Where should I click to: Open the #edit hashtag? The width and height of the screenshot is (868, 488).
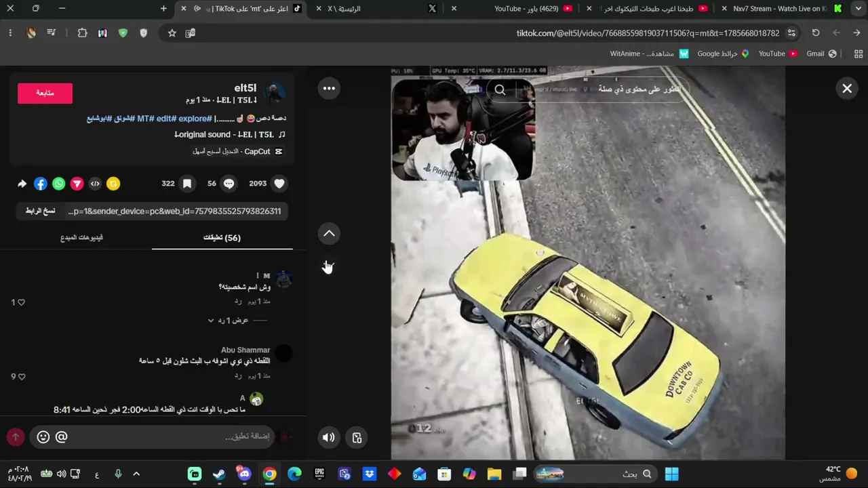pos(165,119)
